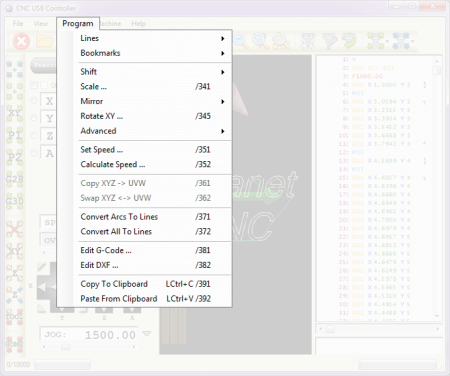The image size is (450, 376).
Task: Click the G30 sidebar icon
Action: (15, 201)
